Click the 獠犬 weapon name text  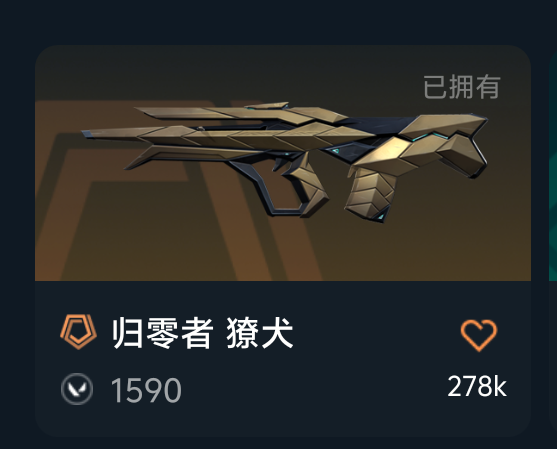pyautogui.click(x=260, y=333)
